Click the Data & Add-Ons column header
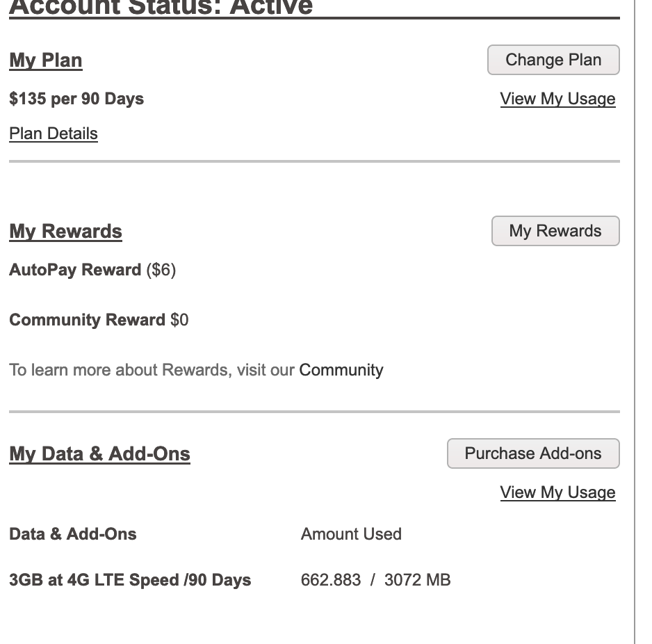Screen dimensions: 652x644 [72, 534]
